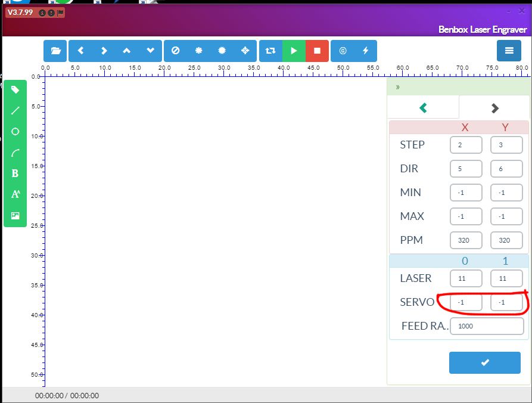Viewport: 532px width, 403px height.
Task: Select the circle drawing tool
Action: click(x=15, y=132)
